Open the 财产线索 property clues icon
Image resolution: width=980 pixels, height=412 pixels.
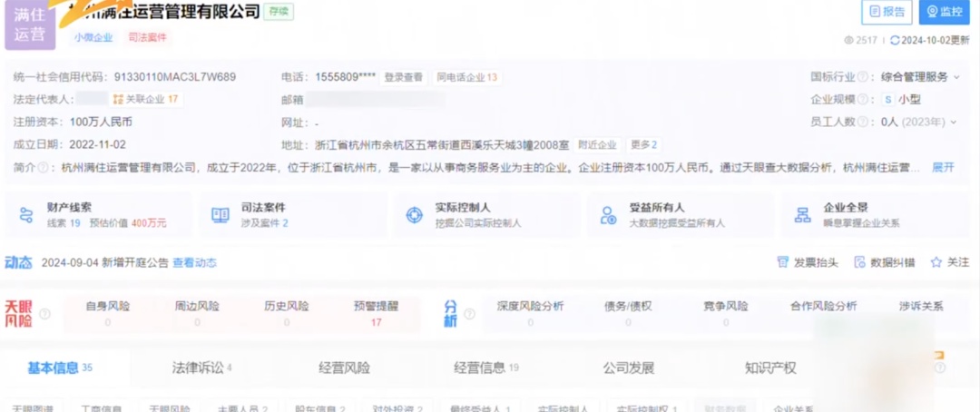(x=25, y=215)
